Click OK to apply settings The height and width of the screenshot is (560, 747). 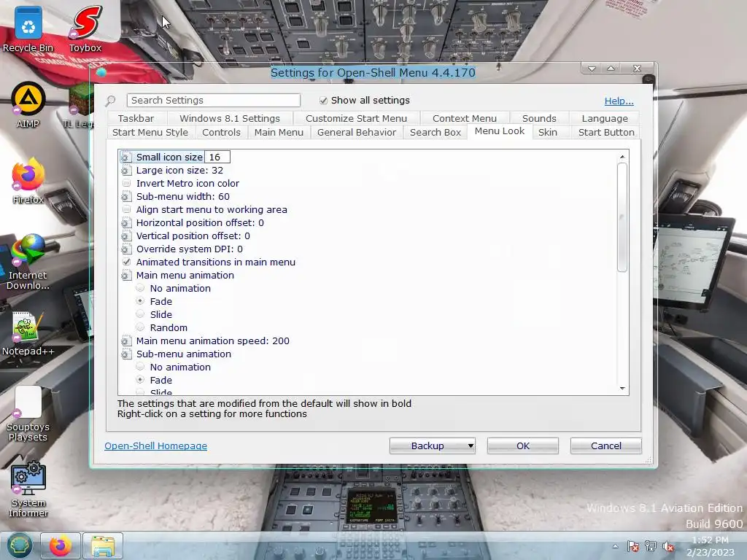tap(522, 446)
